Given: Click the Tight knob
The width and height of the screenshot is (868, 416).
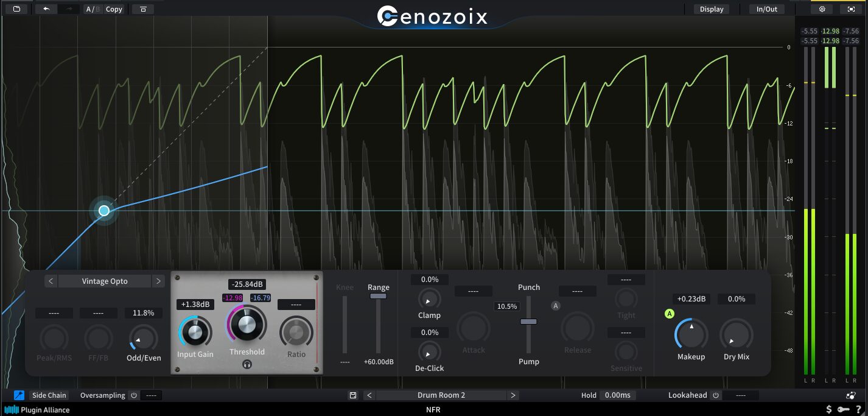Looking at the screenshot, I should click(x=626, y=298).
